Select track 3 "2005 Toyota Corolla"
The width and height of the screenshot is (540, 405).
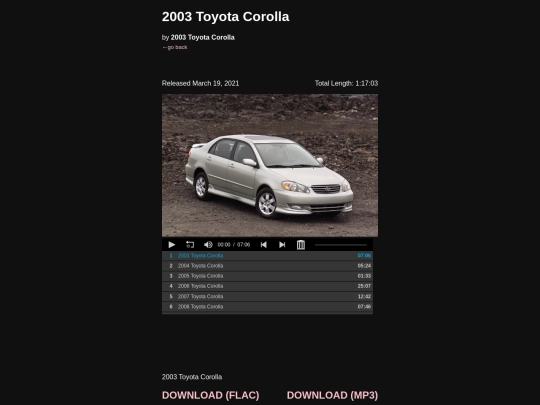pyautogui.click(x=267, y=276)
